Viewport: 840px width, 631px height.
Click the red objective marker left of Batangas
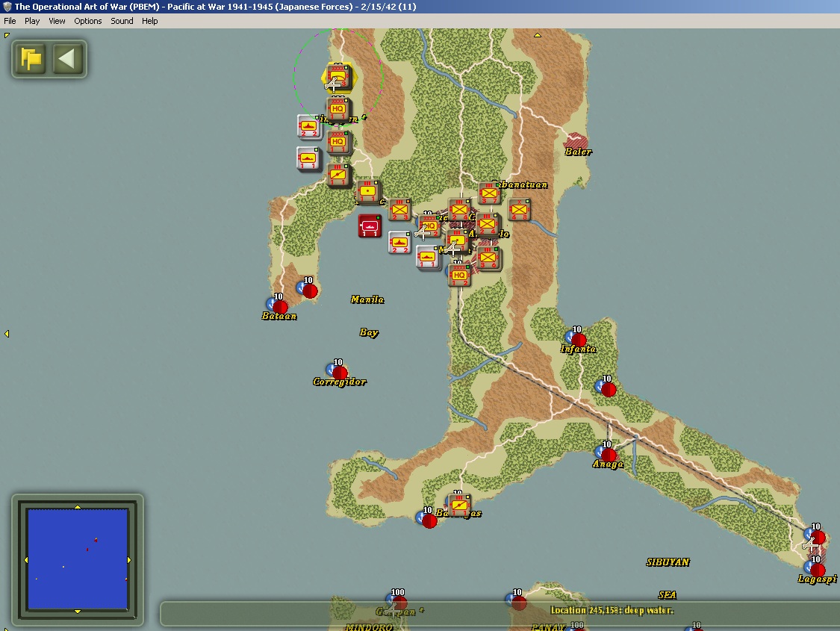coord(429,519)
